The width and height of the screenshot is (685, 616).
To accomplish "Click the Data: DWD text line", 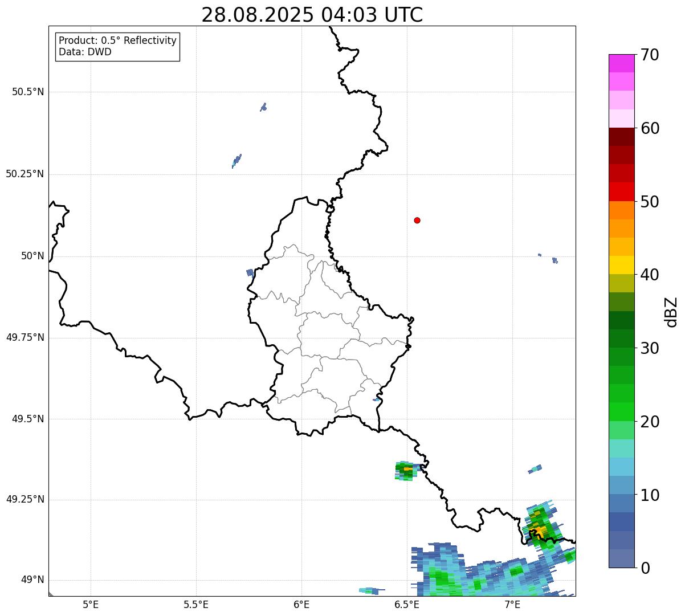I will [85, 52].
